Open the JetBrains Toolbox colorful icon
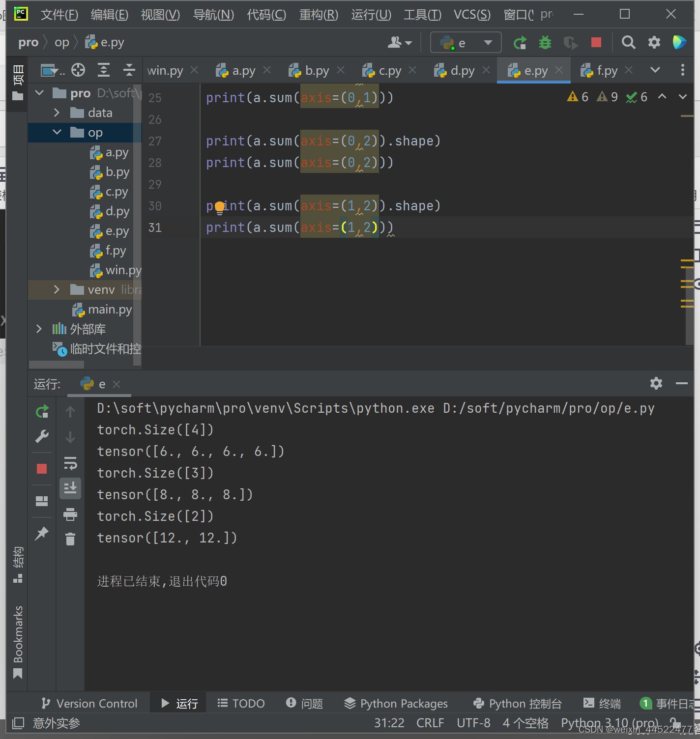Viewport: 700px width, 739px height. pos(679,42)
